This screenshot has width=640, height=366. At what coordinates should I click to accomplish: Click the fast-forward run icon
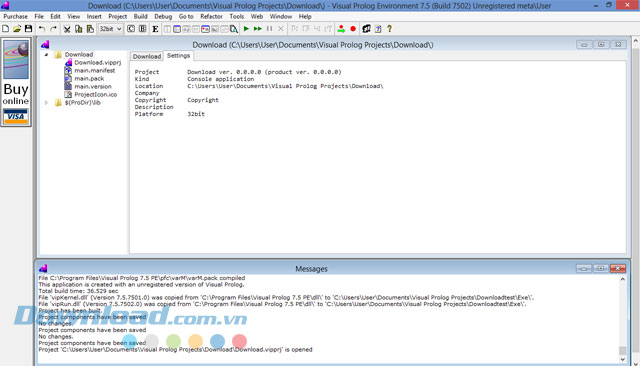coord(258,29)
